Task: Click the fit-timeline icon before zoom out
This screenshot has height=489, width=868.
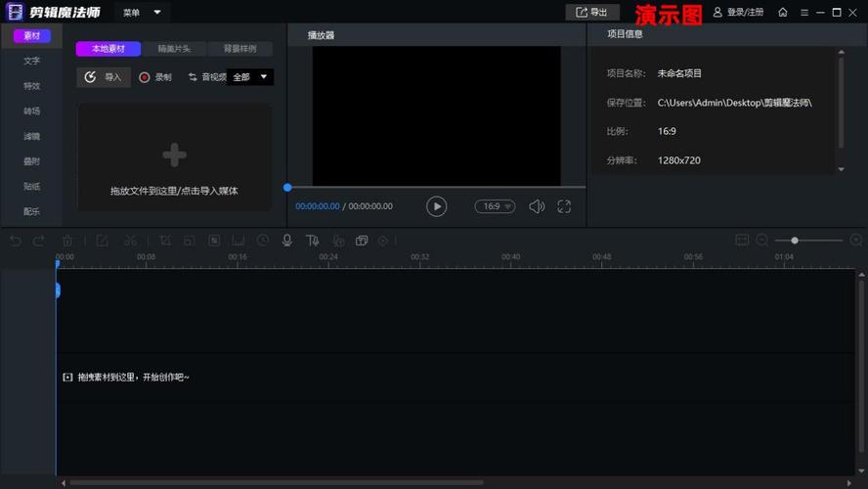Action: coord(742,240)
